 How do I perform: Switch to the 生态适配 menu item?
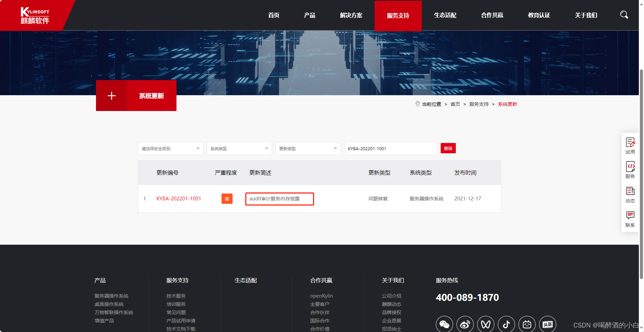(445, 15)
